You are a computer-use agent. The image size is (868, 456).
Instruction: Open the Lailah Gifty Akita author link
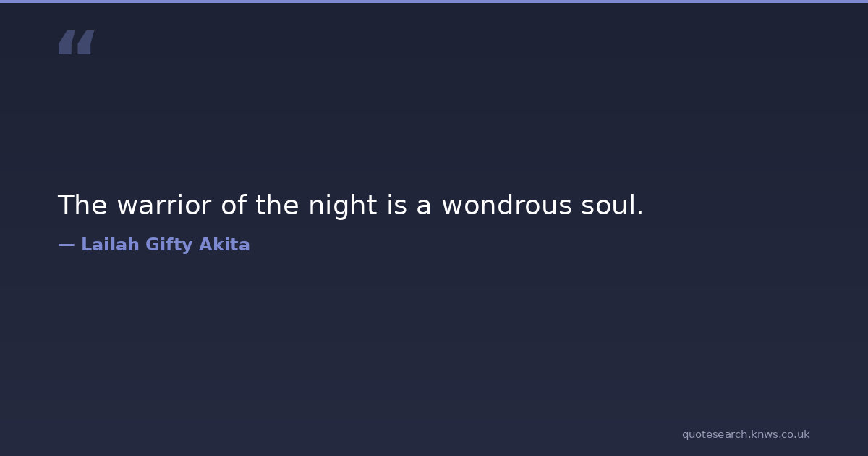[x=165, y=245]
